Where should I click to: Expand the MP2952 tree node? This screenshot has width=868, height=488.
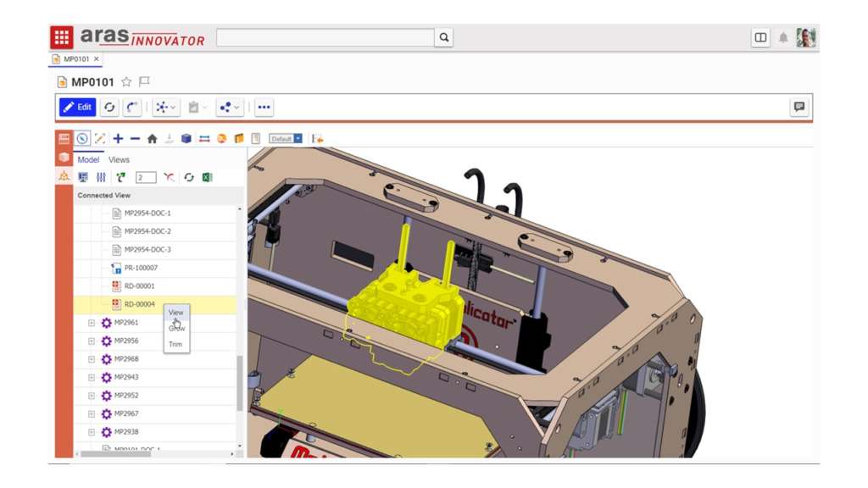(x=92, y=396)
